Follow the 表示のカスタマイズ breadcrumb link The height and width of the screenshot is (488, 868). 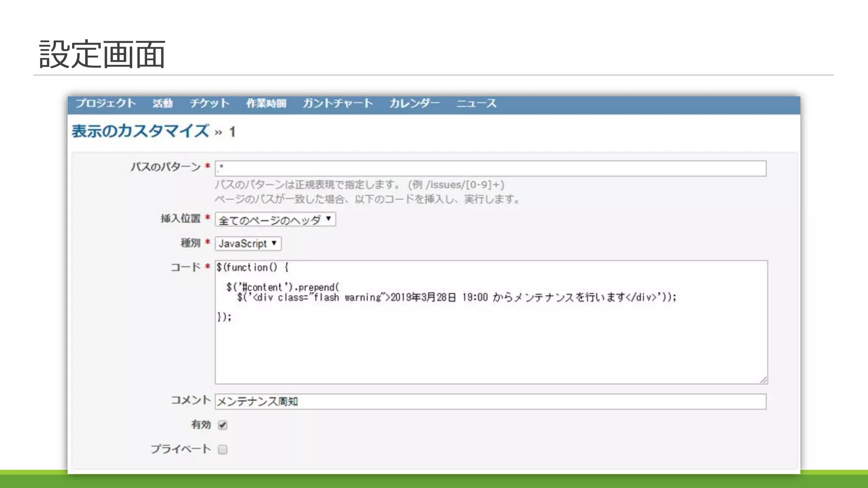click(x=140, y=131)
